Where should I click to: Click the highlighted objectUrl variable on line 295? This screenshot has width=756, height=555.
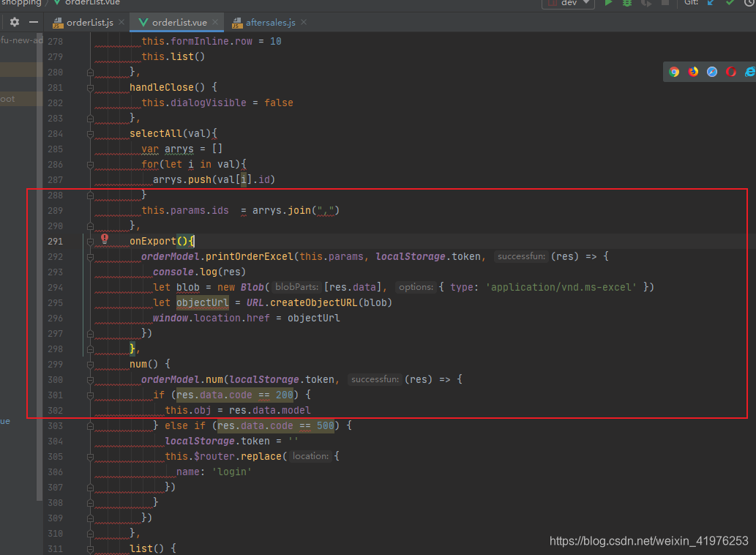[x=203, y=303]
